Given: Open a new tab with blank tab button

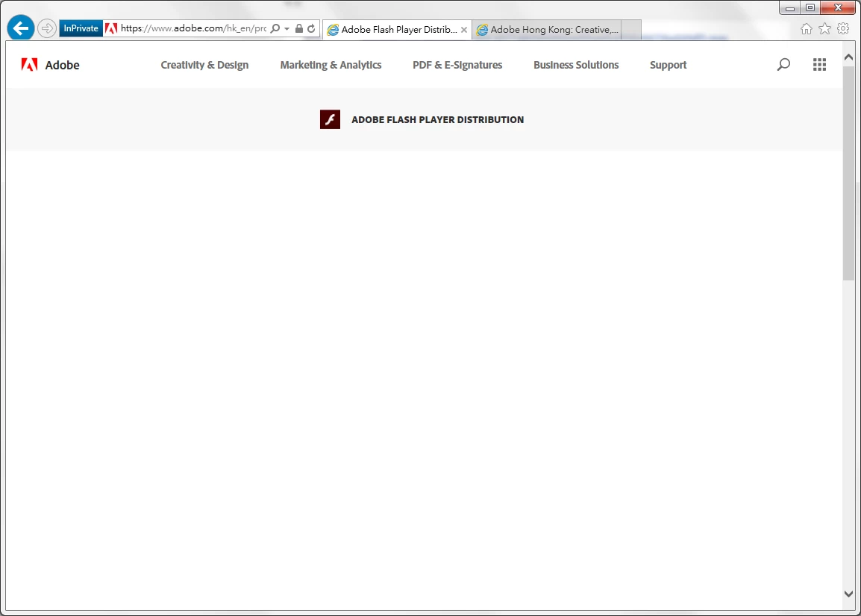Looking at the screenshot, I should click(x=631, y=30).
